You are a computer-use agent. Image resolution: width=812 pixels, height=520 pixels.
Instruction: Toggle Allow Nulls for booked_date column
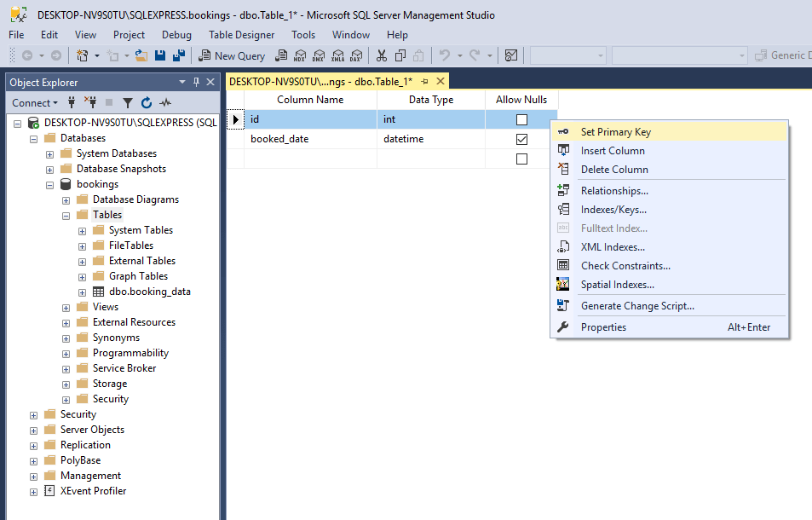(521, 139)
